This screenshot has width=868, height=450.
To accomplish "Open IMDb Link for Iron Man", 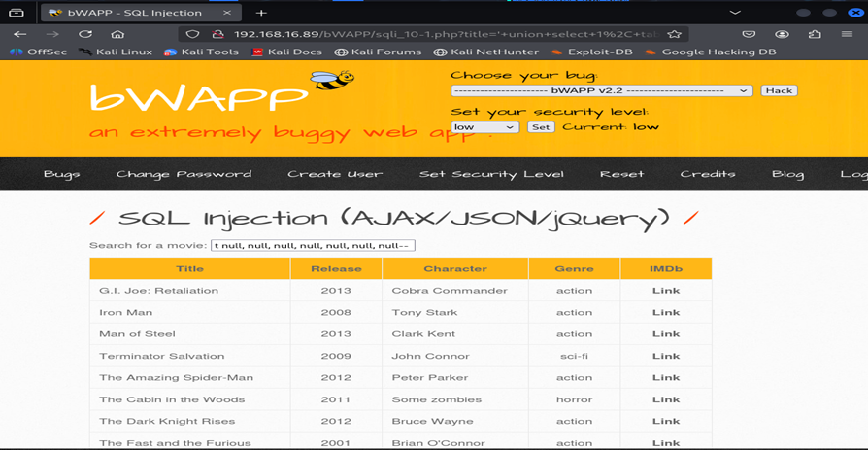I will pyautogui.click(x=666, y=312).
